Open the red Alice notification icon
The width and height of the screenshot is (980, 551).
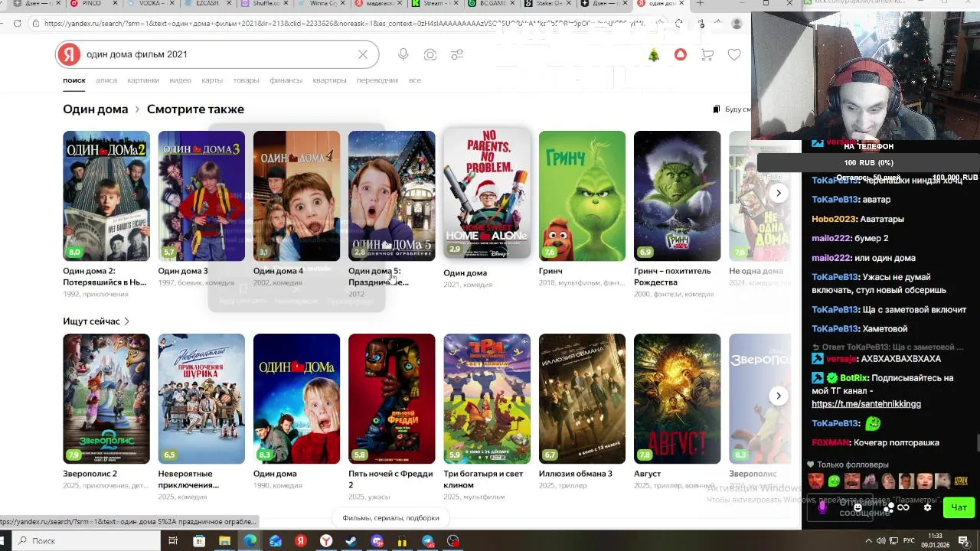coord(680,54)
